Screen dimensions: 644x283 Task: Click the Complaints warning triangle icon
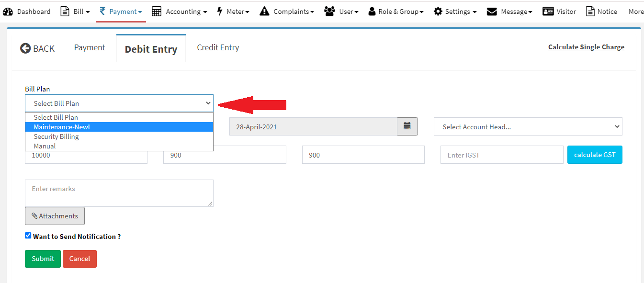click(x=264, y=11)
